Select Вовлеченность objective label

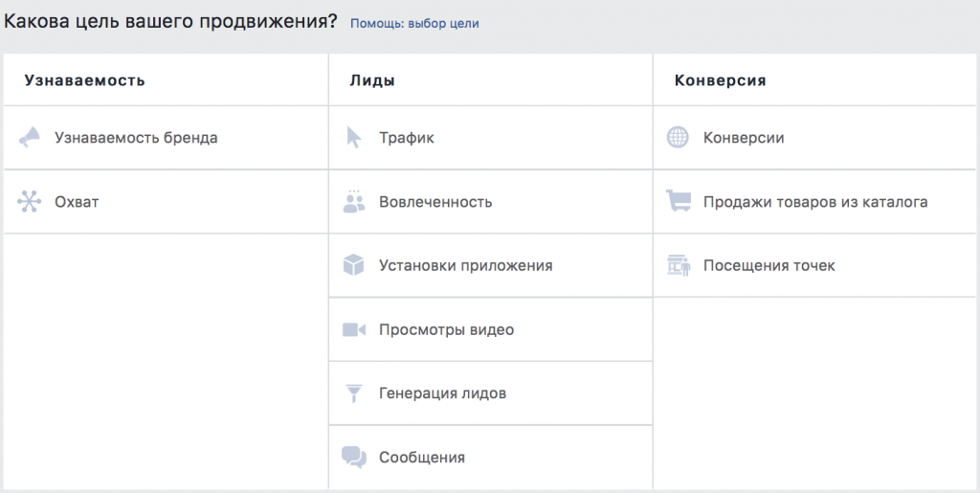point(435,202)
